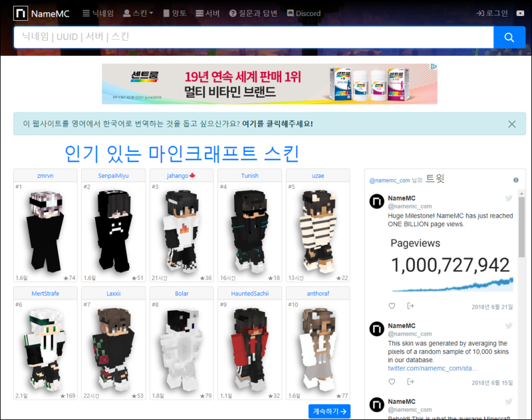Click the twitter.com/namemc_com/sta… link
This screenshot has width=532, height=420.
433,368
